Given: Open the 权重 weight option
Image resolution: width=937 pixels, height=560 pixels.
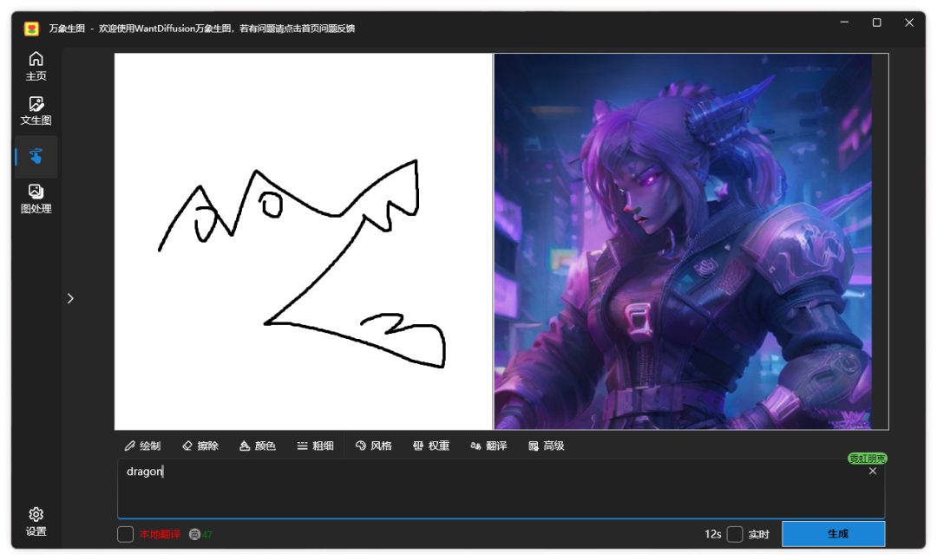Looking at the screenshot, I should pyautogui.click(x=431, y=446).
